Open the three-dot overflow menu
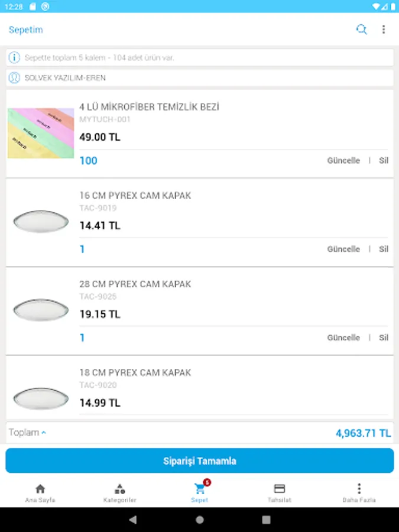 pos(384,30)
